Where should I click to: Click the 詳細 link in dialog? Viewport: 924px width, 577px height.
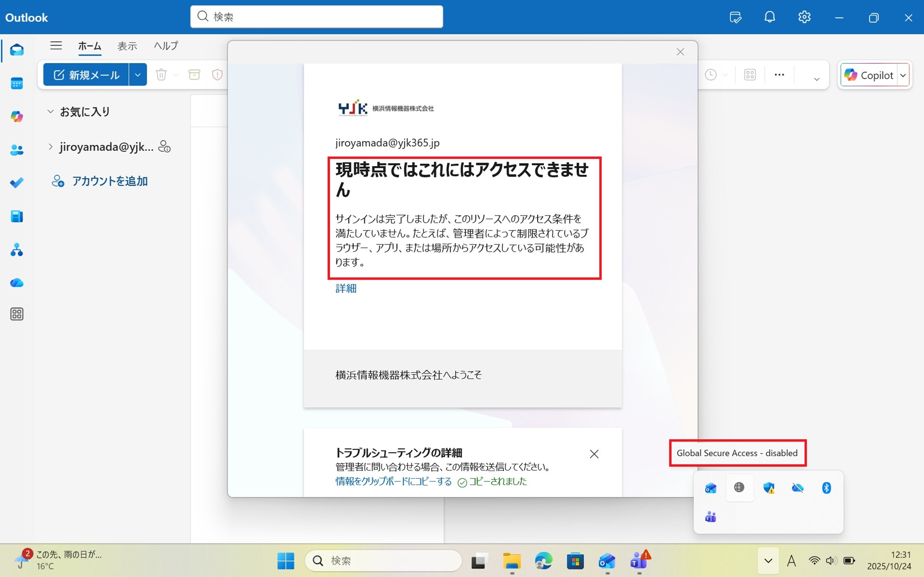click(x=346, y=288)
